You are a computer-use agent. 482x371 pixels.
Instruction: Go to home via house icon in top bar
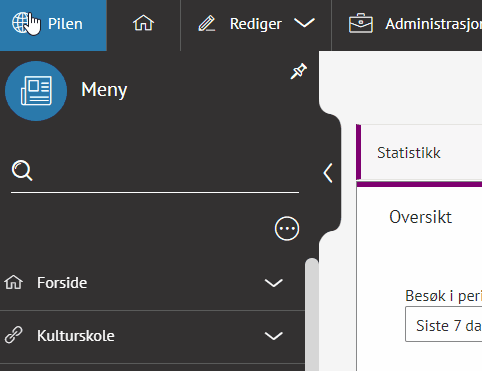point(143,23)
